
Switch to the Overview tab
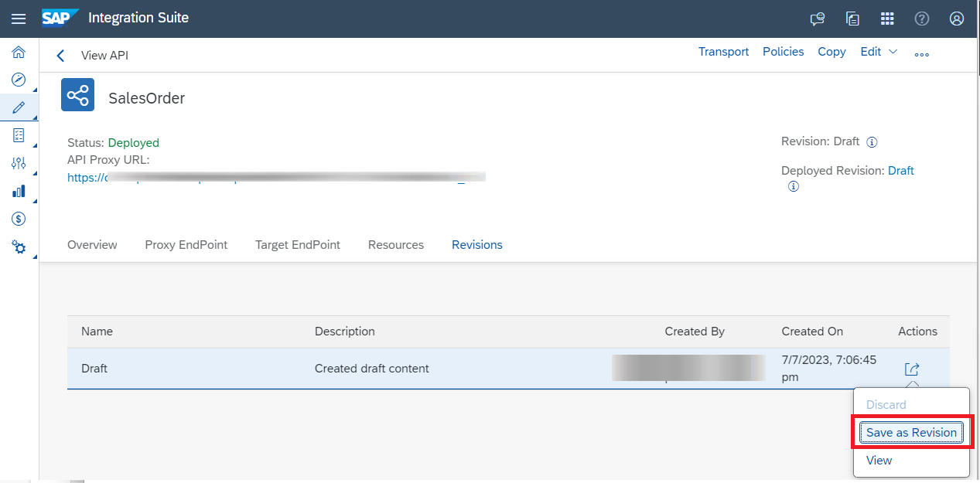pyautogui.click(x=92, y=245)
